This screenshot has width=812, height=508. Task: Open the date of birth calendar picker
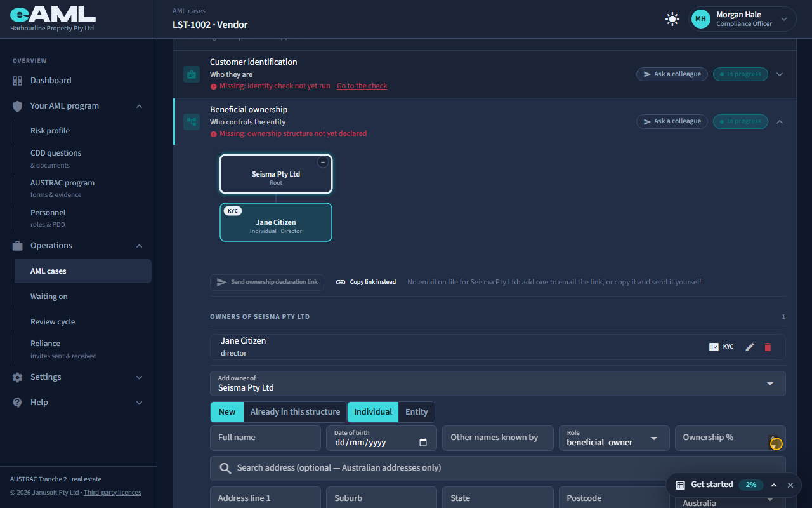coord(423,443)
